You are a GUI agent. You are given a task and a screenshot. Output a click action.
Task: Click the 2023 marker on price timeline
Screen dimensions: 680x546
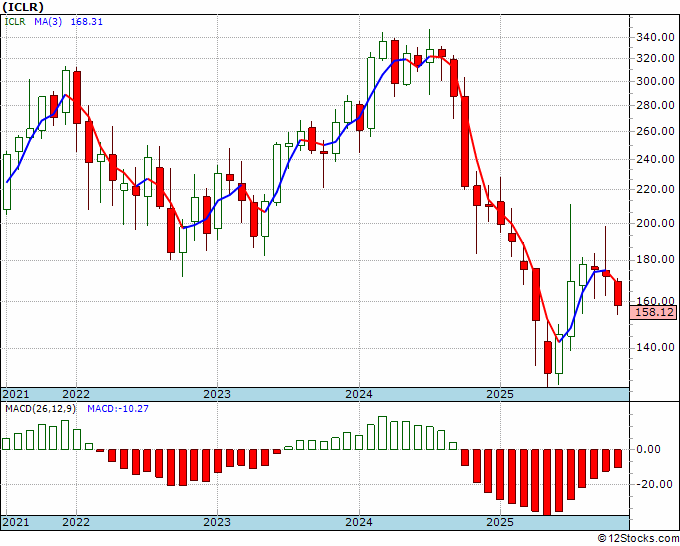click(x=217, y=394)
